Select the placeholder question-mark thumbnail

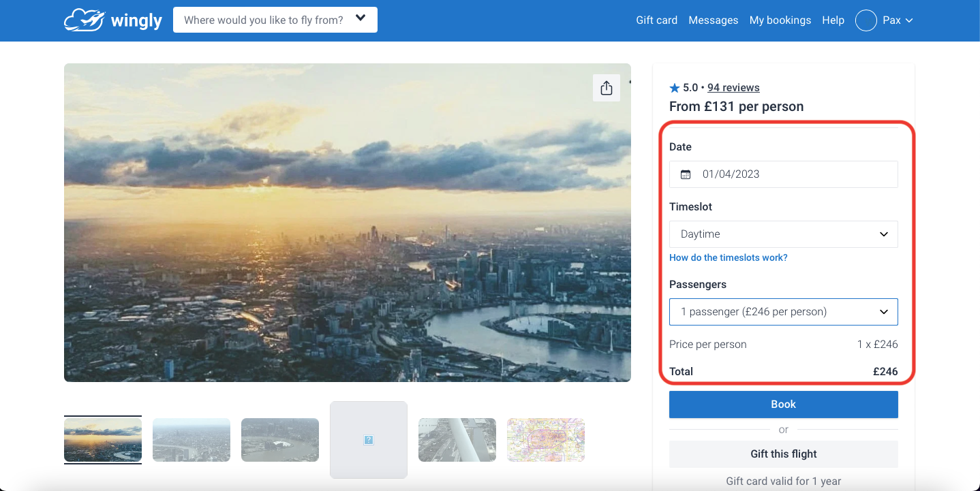pos(369,440)
